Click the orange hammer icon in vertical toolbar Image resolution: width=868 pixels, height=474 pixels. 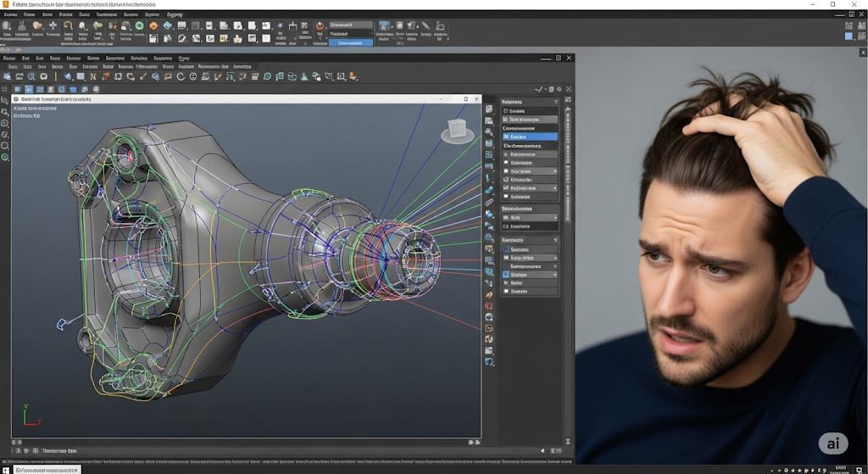(489, 295)
